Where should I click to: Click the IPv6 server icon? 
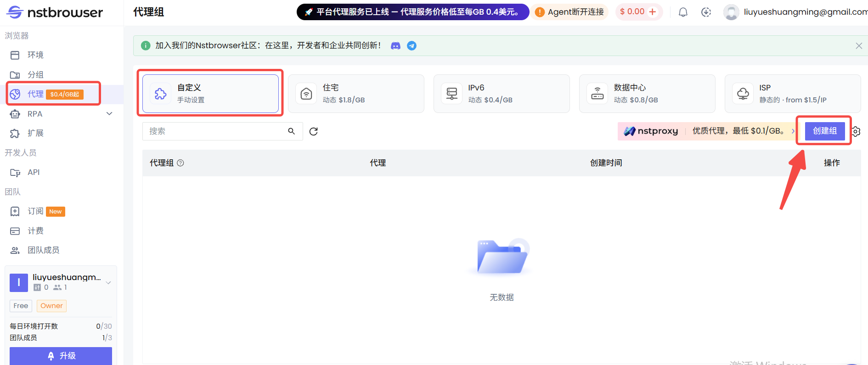pos(452,94)
